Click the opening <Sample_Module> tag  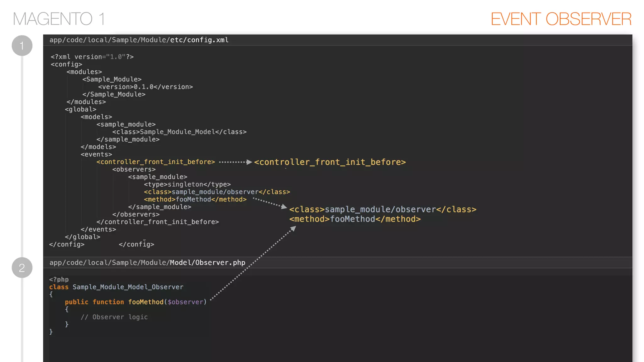coord(112,80)
